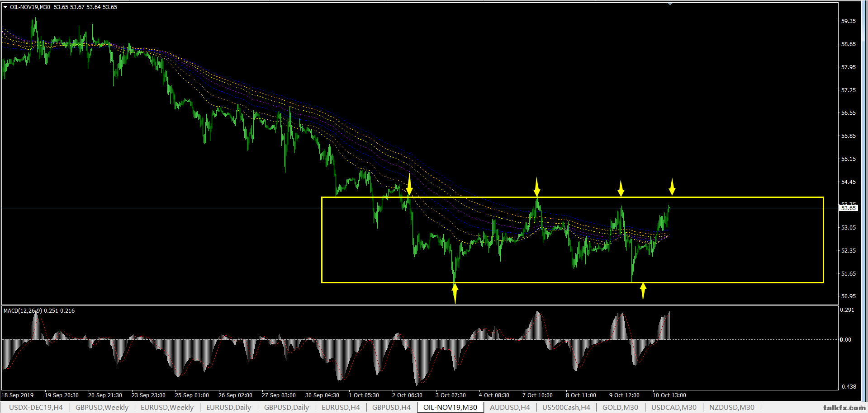Switch to the GBPUSD,H4 tab
868x413 pixels.
(x=391, y=407)
